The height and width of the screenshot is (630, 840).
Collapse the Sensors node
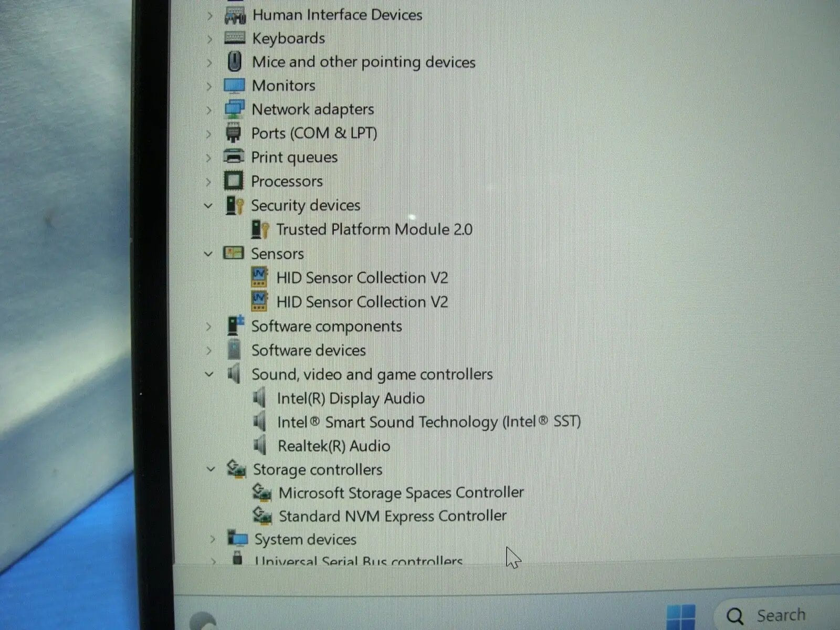[208, 254]
